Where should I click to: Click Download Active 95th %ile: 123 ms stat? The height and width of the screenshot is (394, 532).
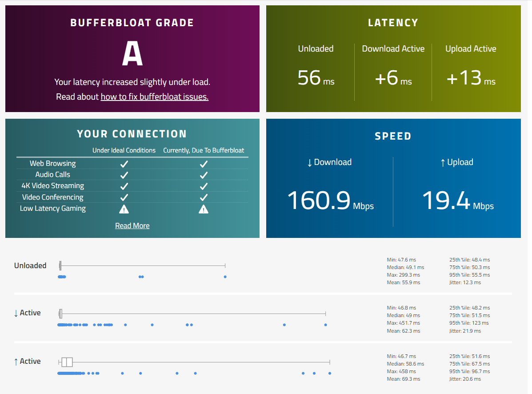click(x=469, y=323)
